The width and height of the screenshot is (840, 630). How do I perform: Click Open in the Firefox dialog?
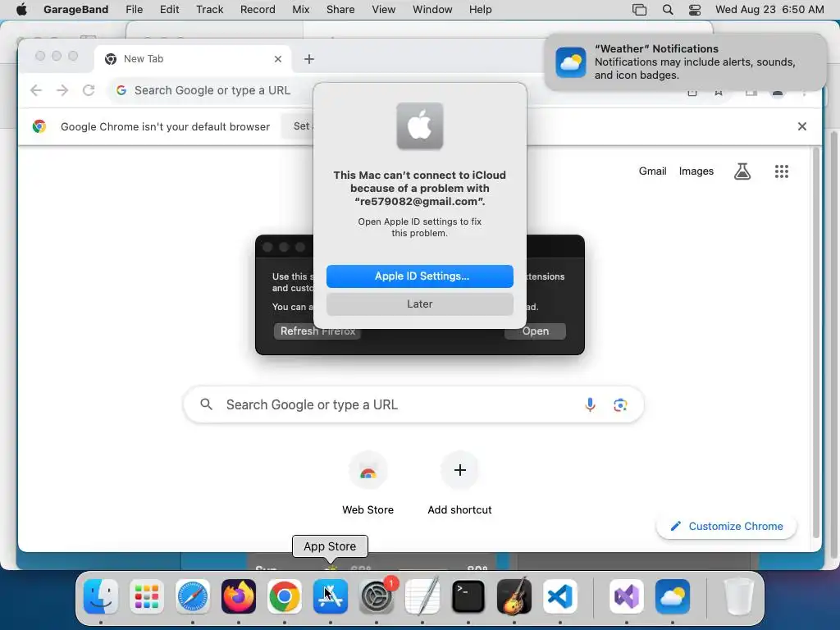pos(535,331)
